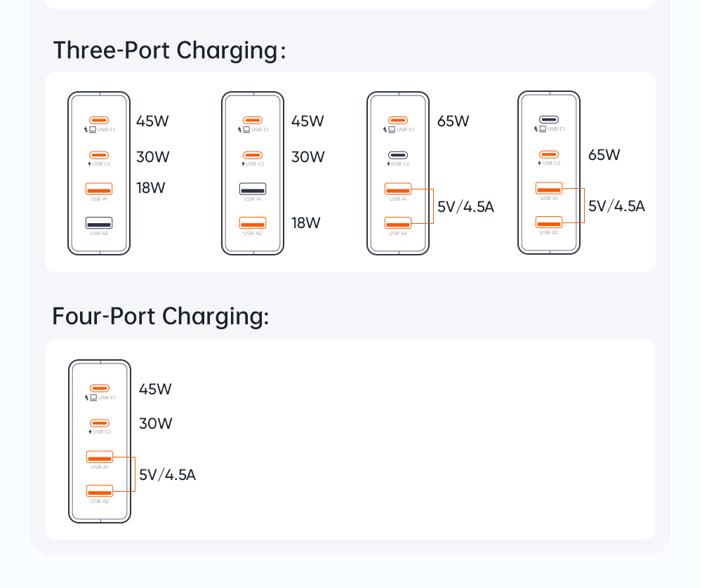This screenshot has width=702, height=588.
Task: Click the dark USB-C1 port on fourth charger
Action: tap(549, 120)
